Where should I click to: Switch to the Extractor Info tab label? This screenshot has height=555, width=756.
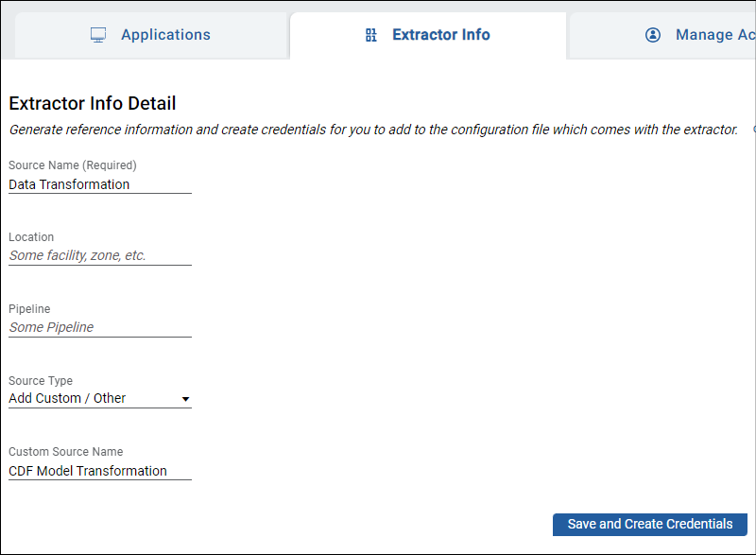pos(440,35)
